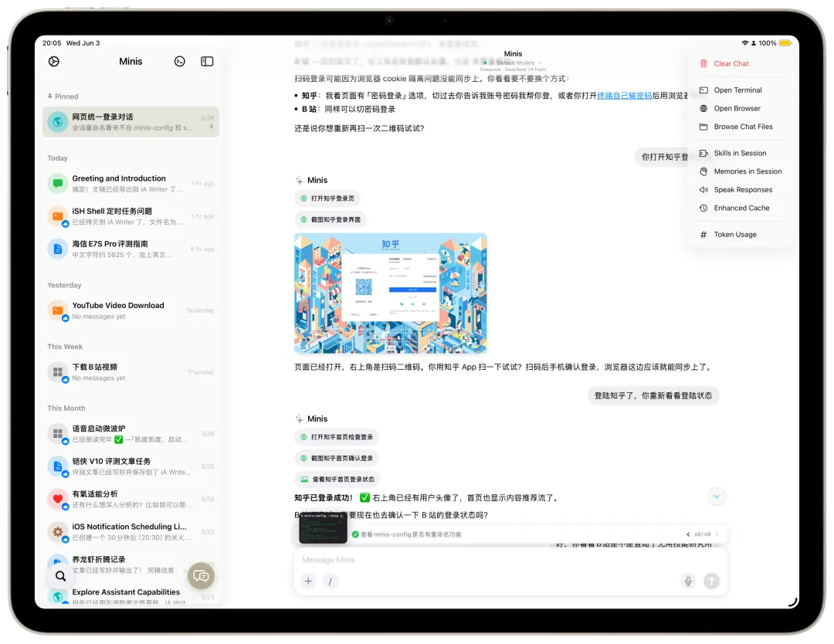Viewport: 834px width, 644px height.
Task: Toggle Enhanced Cache in the menu
Action: pos(741,208)
